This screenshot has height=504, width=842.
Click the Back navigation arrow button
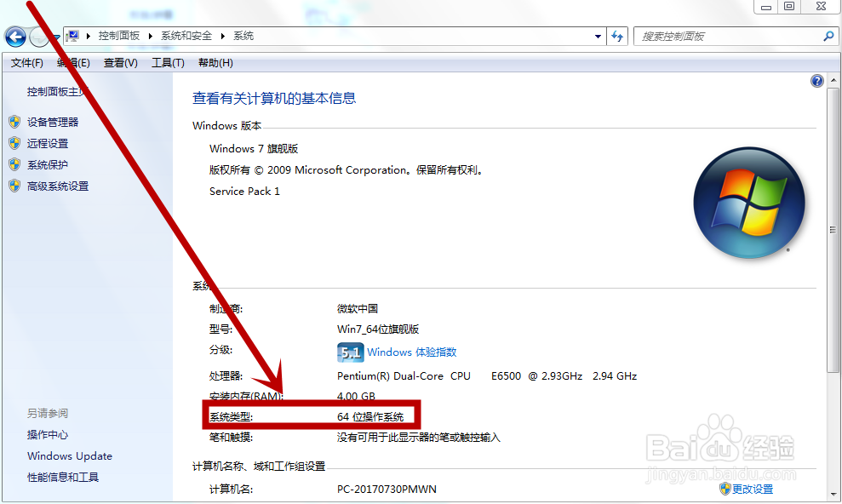point(15,37)
